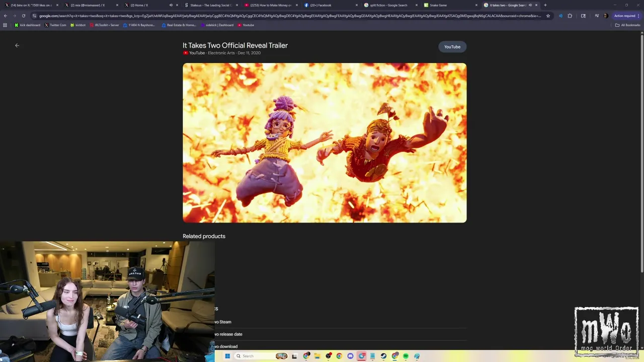This screenshot has height=362, width=644.
Task: Open the 'kickbot' bookmark
Action: coord(78,25)
